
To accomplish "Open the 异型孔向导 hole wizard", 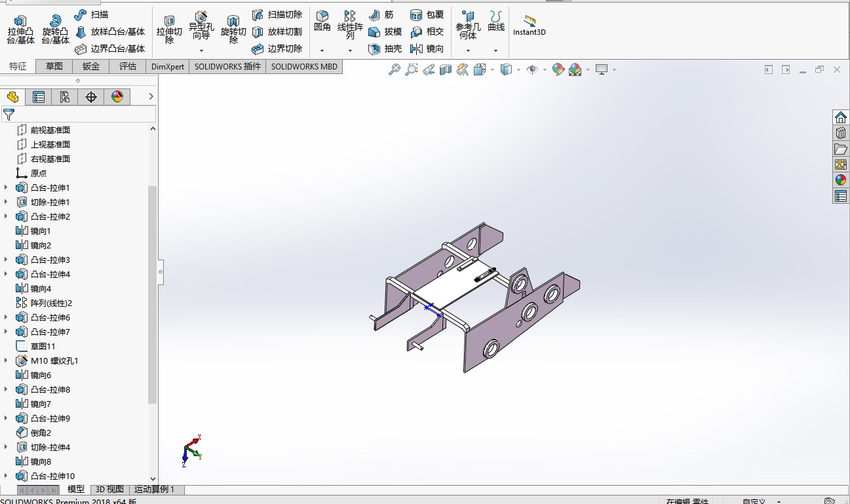I will 201,26.
